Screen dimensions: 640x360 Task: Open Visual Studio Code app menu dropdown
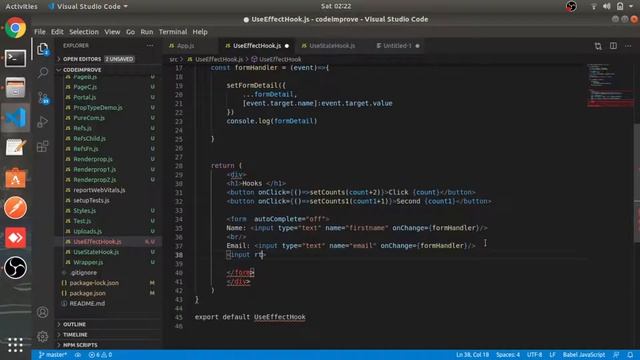(88, 6)
